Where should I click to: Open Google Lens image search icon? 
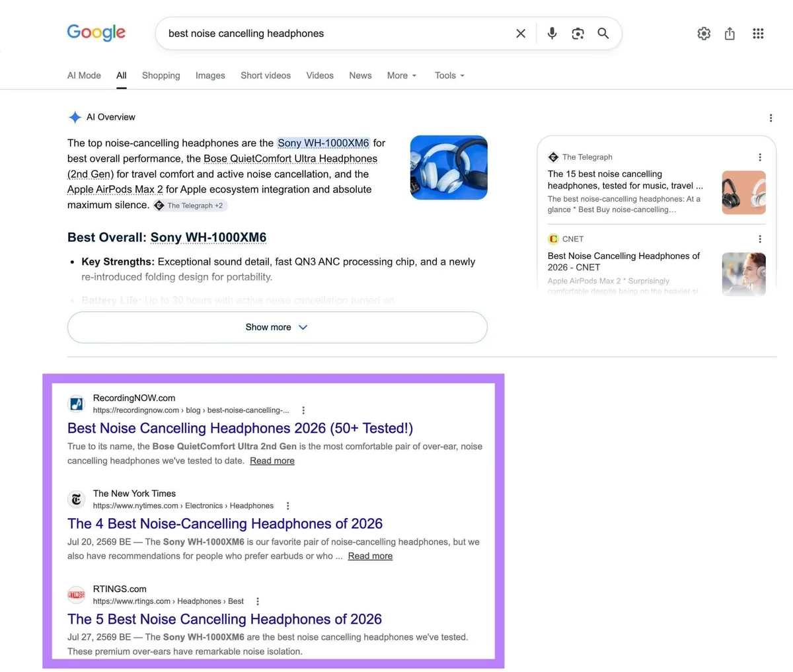[x=578, y=33]
